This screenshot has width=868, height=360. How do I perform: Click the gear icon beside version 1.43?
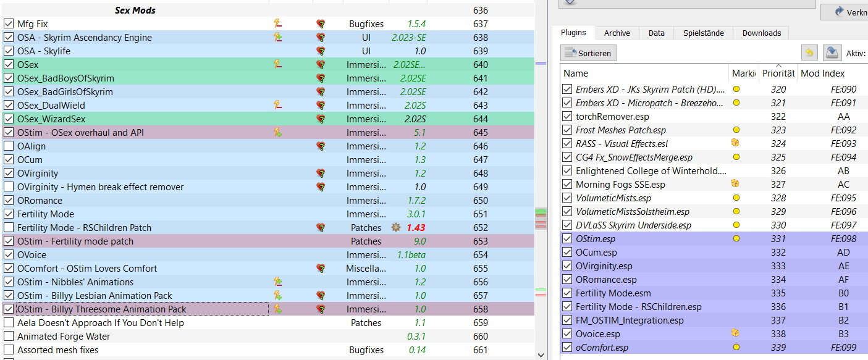pyautogui.click(x=396, y=228)
